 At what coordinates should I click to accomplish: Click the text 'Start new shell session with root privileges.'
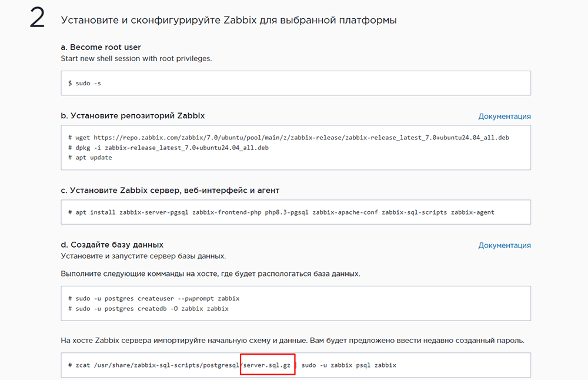pos(136,58)
